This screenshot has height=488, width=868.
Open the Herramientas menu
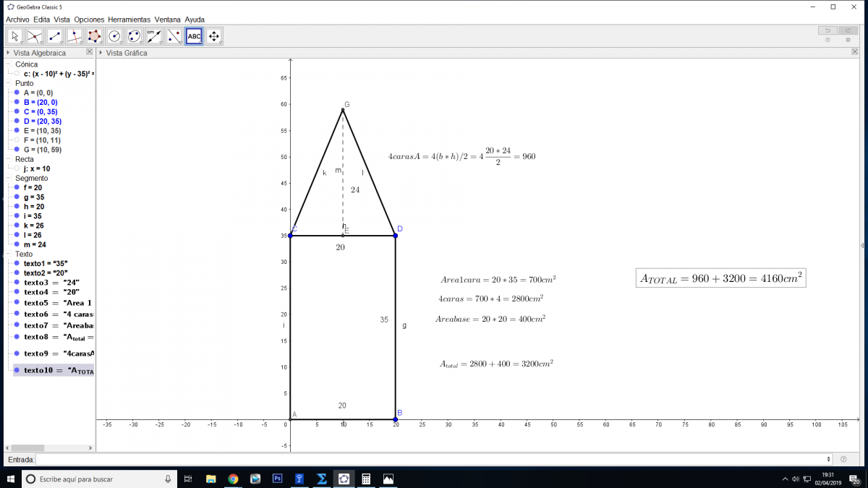point(129,20)
